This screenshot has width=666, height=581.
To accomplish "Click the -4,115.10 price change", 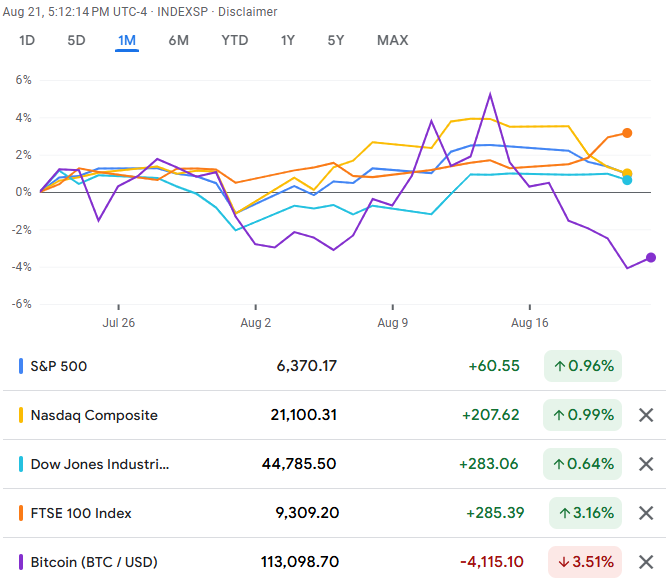I will click(492, 562).
